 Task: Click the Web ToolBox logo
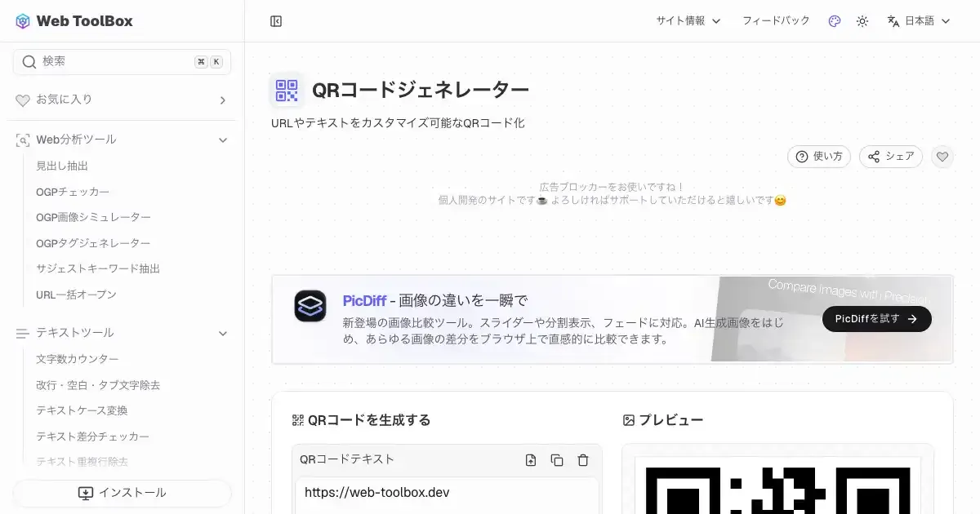73,21
